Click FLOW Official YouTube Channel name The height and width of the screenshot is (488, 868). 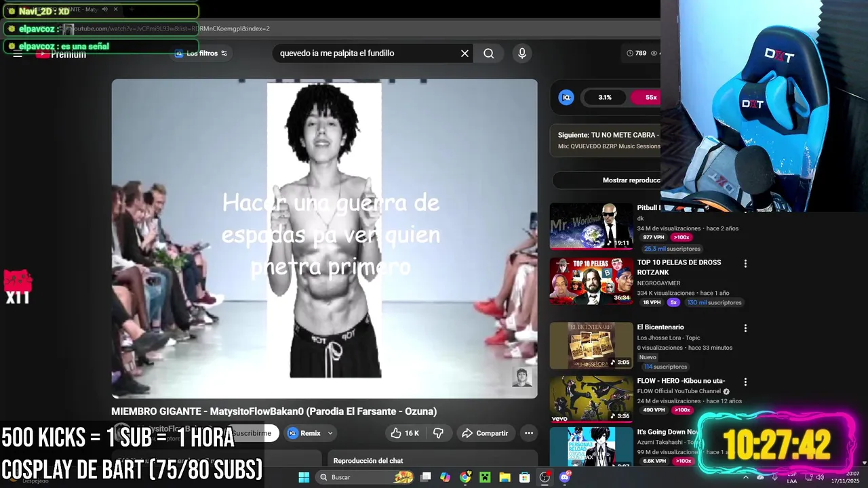click(x=679, y=391)
